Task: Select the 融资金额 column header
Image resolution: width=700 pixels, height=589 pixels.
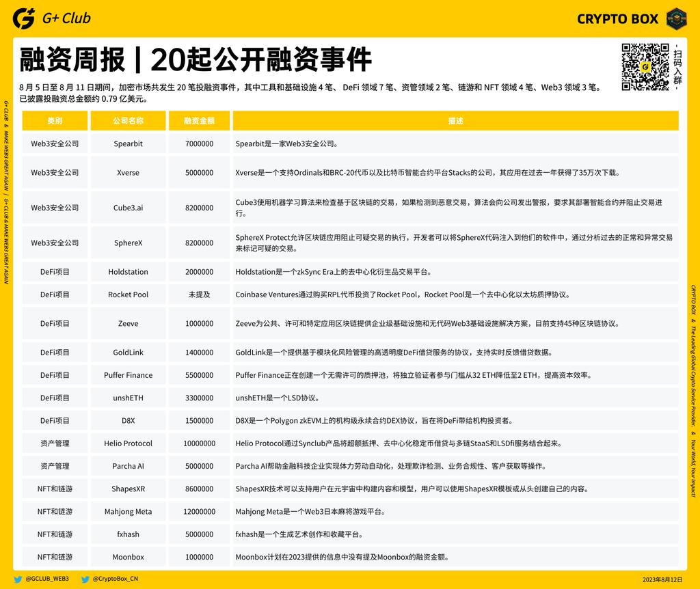Action: point(199,120)
